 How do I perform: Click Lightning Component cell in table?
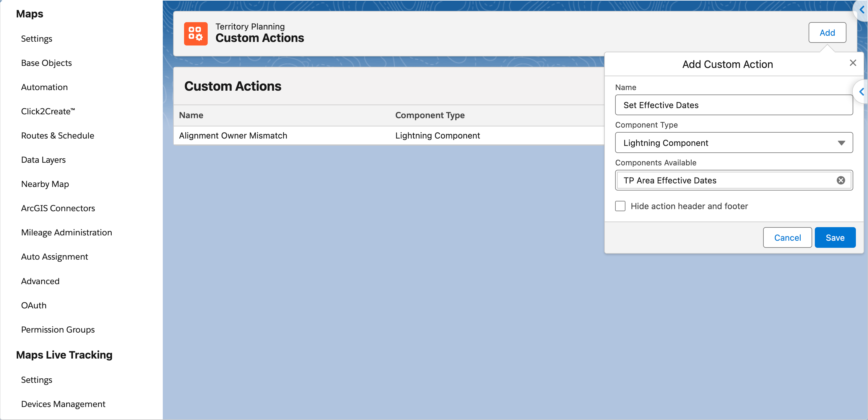tap(437, 136)
